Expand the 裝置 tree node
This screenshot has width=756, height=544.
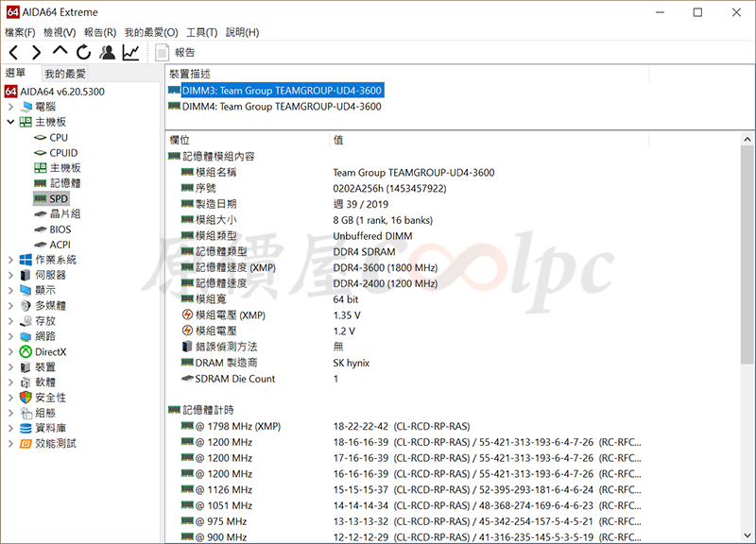point(10,367)
